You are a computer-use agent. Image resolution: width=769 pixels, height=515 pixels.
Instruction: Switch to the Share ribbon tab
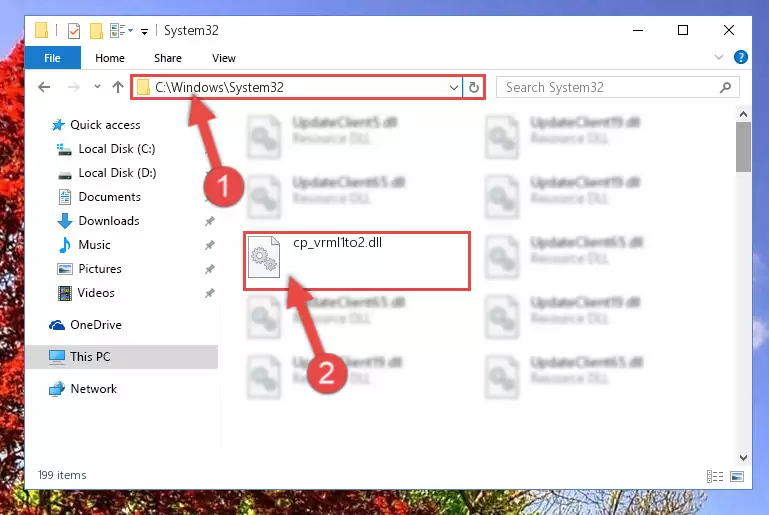tap(168, 58)
